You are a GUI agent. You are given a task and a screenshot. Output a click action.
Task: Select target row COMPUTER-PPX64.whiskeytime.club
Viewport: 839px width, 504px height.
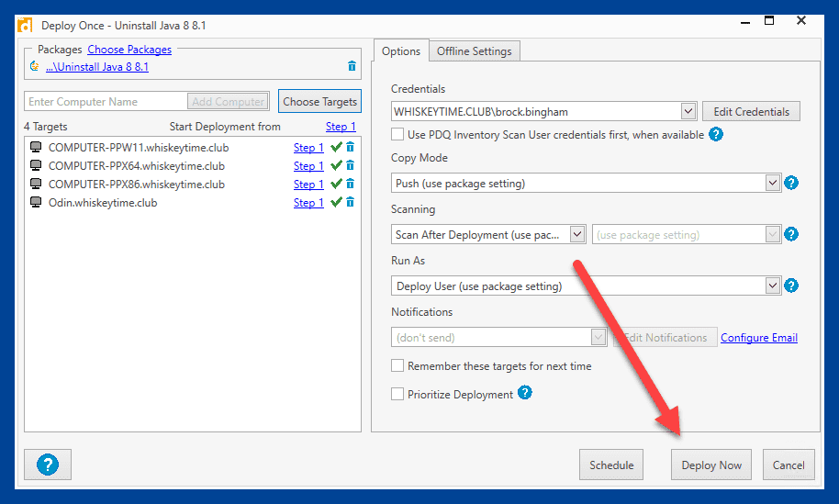[x=193, y=166]
